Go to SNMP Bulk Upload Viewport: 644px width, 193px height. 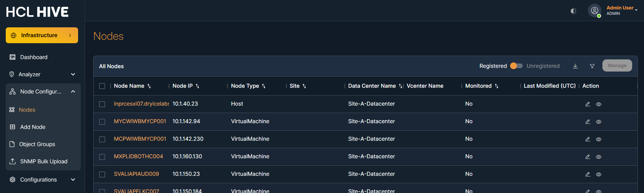pos(43,161)
